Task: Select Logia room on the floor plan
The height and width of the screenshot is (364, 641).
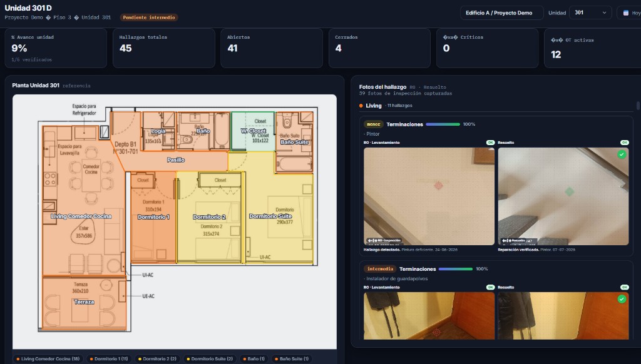Action: pyautogui.click(x=158, y=131)
